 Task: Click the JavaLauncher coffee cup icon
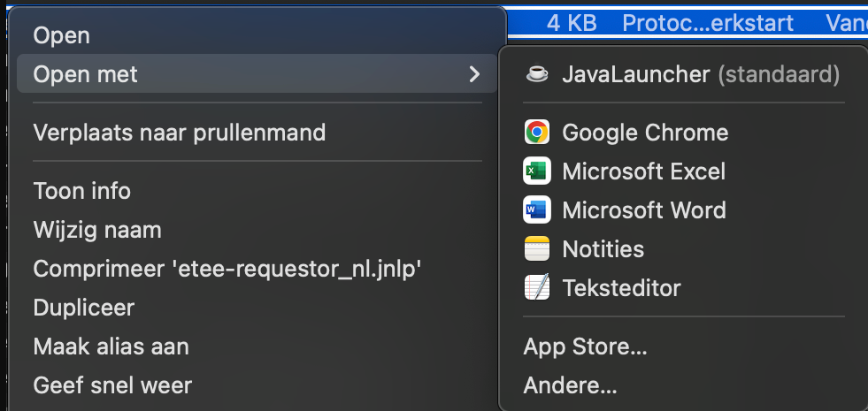coord(536,74)
